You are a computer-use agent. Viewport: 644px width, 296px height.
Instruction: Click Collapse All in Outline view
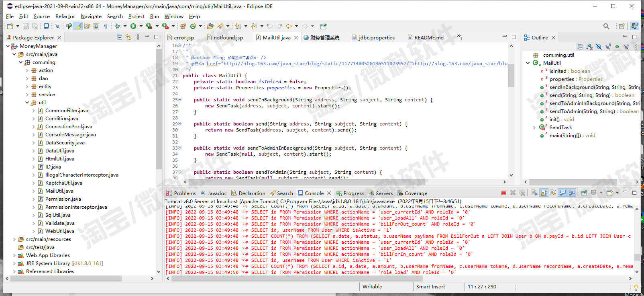tap(580, 47)
